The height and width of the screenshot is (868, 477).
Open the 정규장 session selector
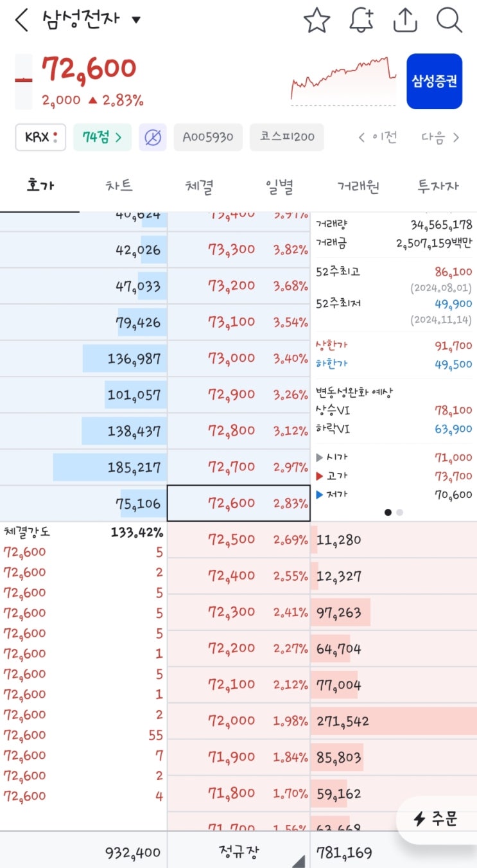click(x=239, y=853)
